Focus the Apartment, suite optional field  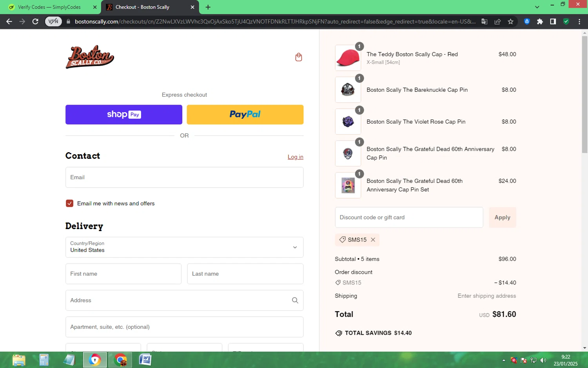(x=184, y=327)
